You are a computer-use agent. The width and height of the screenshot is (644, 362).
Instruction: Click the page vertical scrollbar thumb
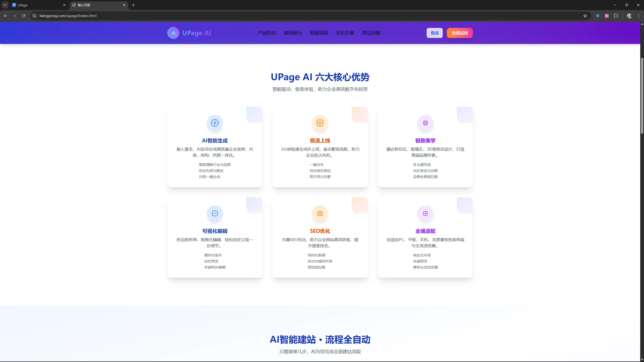point(642,96)
